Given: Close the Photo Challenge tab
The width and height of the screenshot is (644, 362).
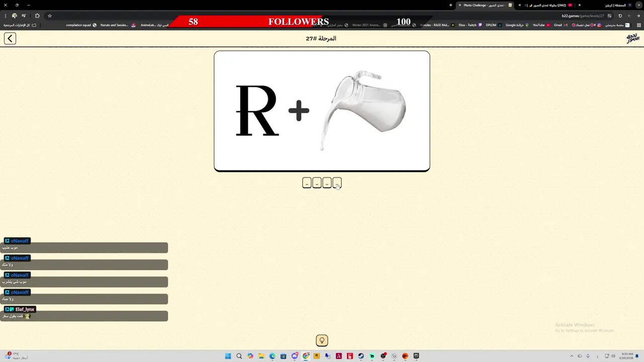Looking at the screenshot, I should tap(459, 5).
